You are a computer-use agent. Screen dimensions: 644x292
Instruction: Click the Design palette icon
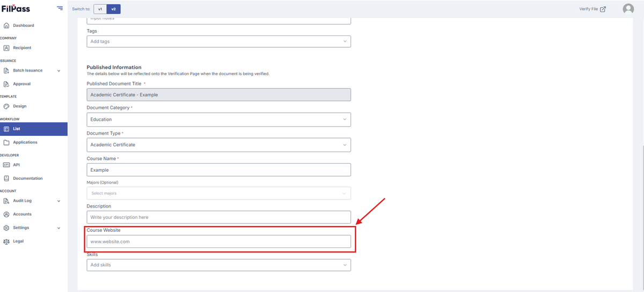(x=6, y=106)
